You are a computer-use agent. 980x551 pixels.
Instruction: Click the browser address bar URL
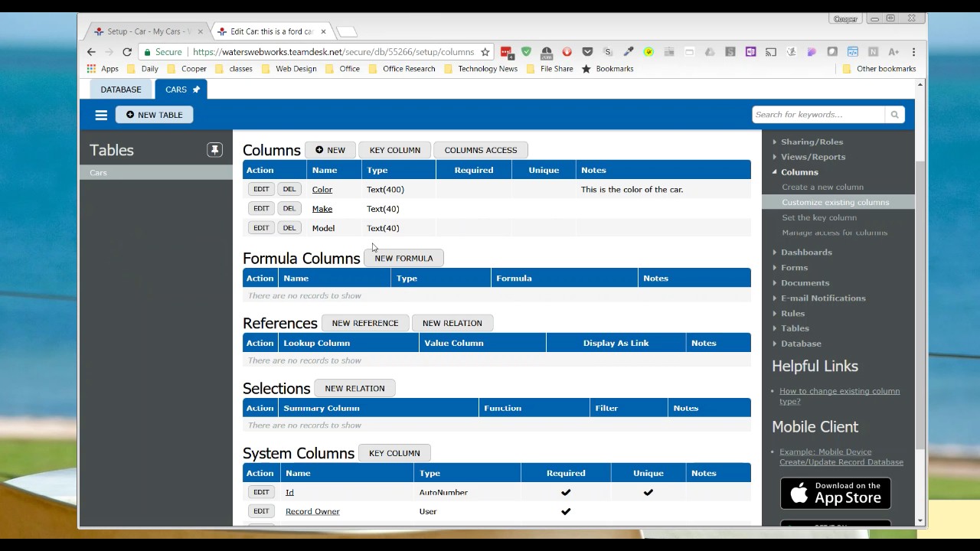(x=334, y=52)
